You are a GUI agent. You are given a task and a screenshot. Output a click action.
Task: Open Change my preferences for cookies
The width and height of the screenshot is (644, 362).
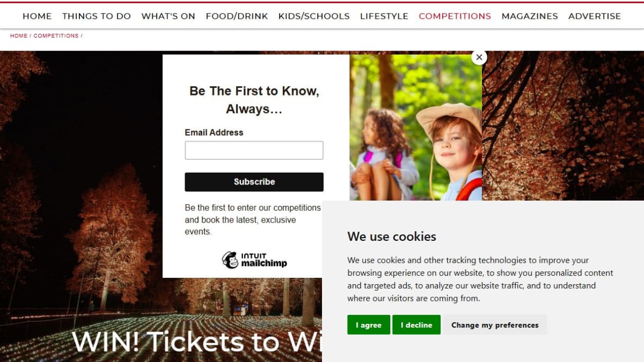(x=495, y=325)
